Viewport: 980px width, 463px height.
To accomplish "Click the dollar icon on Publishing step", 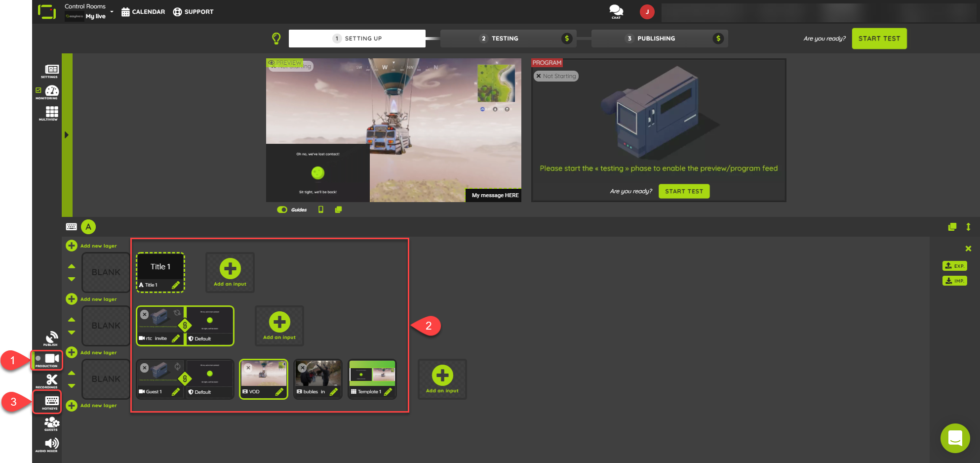I will click(718, 39).
